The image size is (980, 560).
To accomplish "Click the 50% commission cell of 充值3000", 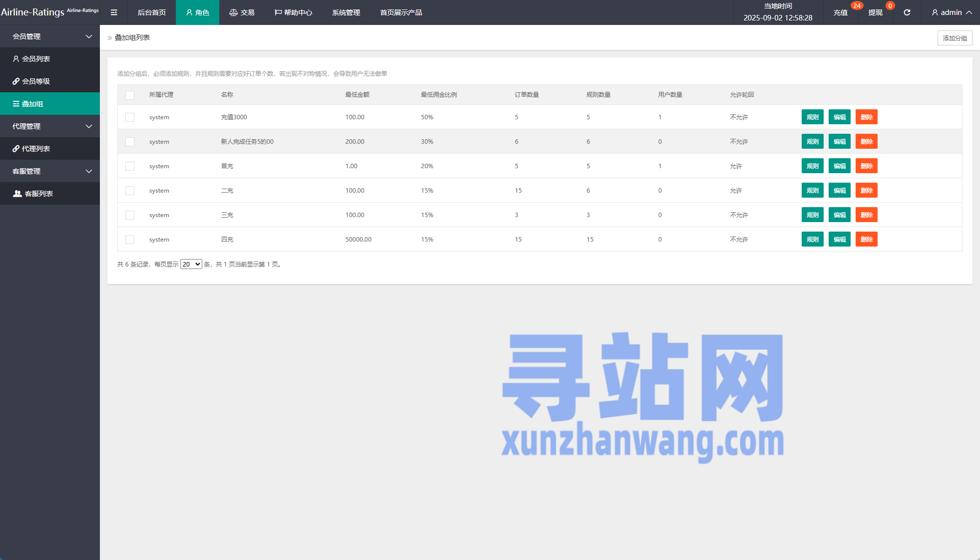I will click(427, 117).
